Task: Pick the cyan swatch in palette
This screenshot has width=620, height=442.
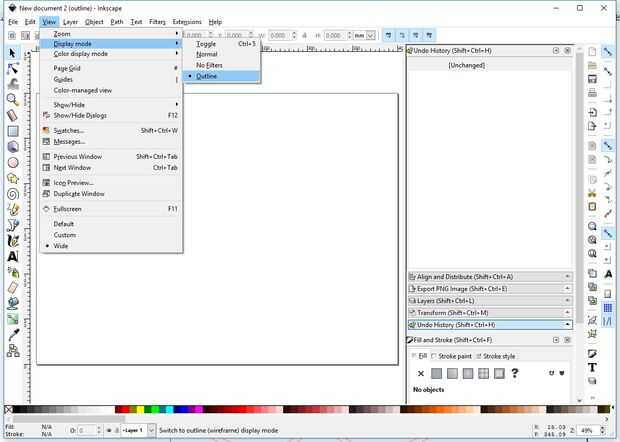Action: (x=170, y=410)
